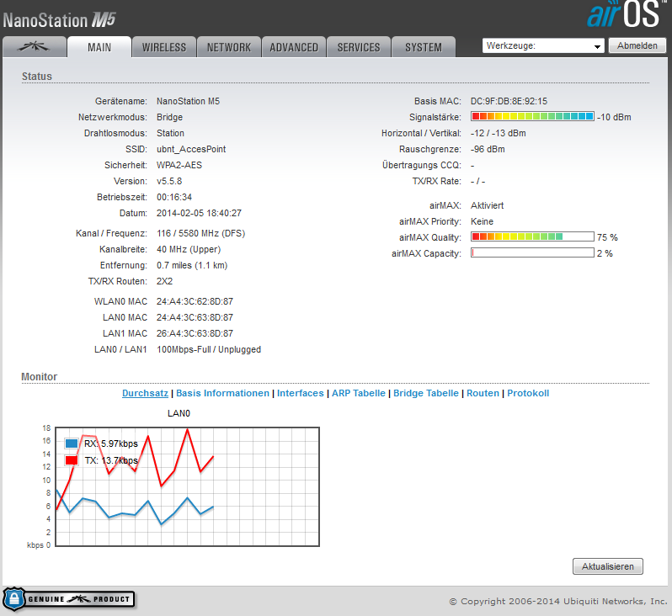This screenshot has width=672, height=616.
Task: Click the Abmelden button
Action: click(637, 45)
